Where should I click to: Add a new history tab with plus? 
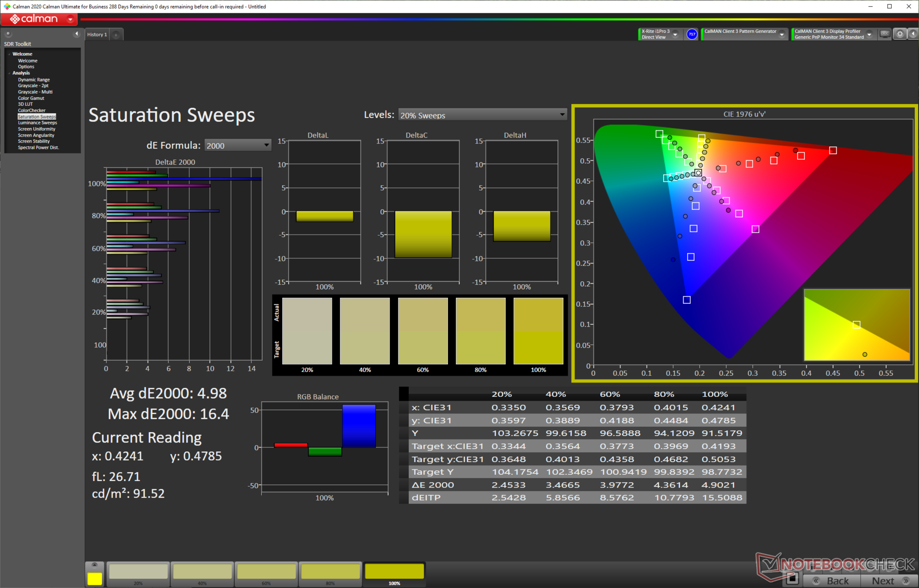pyautogui.click(x=116, y=35)
